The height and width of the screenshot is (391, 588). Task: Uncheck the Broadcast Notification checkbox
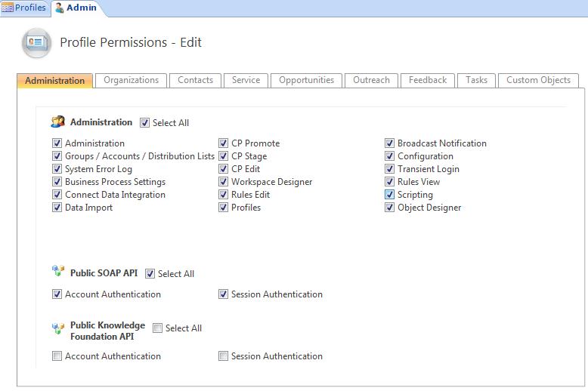[390, 143]
